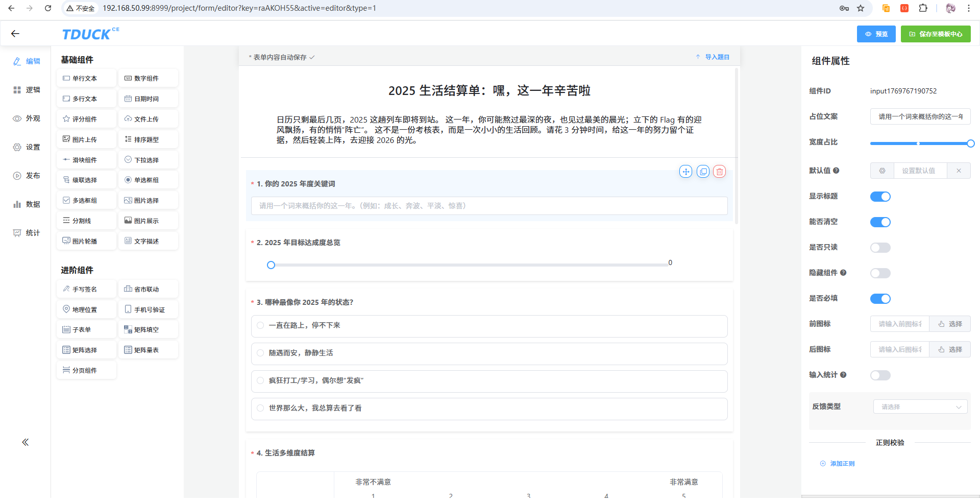The height and width of the screenshot is (503, 980).
Task: Open the 反馈类型 dropdown
Action: (x=920, y=407)
